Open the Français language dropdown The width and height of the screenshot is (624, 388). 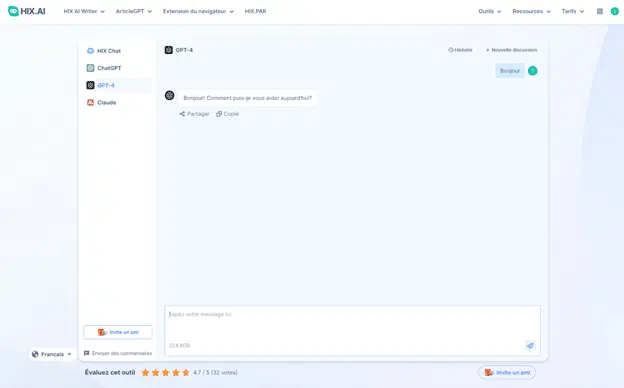click(x=52, y=354)
